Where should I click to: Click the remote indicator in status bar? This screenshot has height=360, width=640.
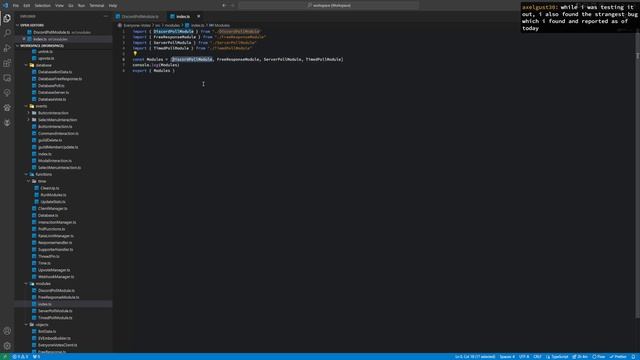(x=5, y=357)
